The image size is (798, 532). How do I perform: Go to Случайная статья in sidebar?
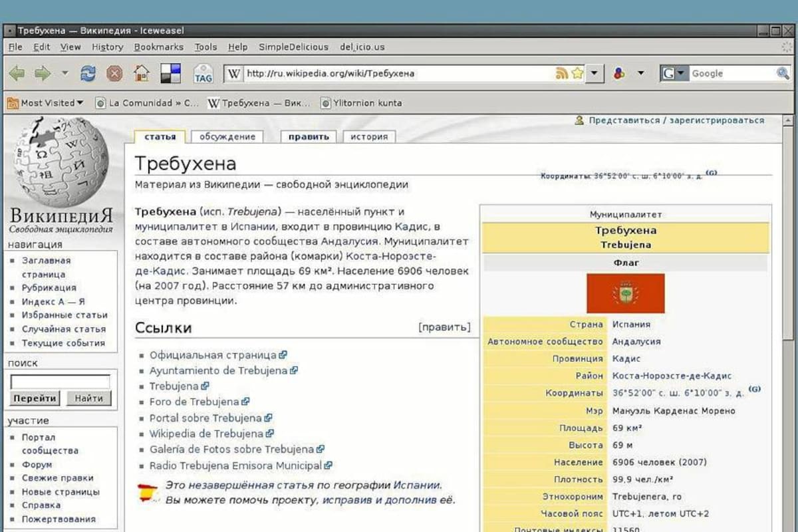64,329
